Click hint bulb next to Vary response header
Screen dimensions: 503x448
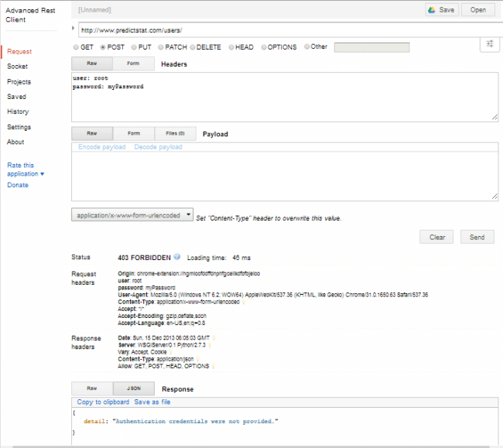tap(171, 352)
